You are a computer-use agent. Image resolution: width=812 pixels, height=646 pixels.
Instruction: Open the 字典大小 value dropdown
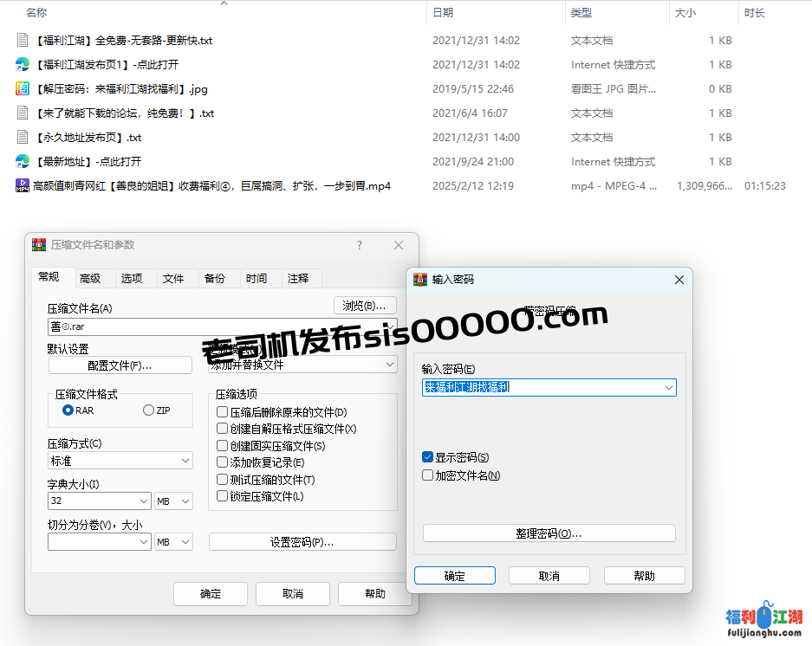[x=143, y=501]
